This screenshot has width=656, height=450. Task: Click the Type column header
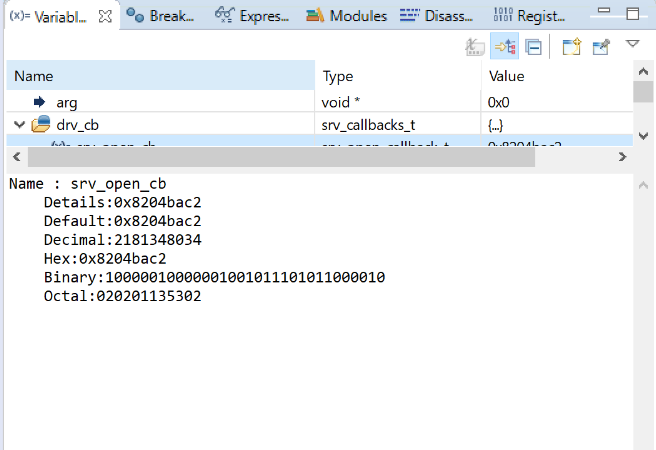398,76
